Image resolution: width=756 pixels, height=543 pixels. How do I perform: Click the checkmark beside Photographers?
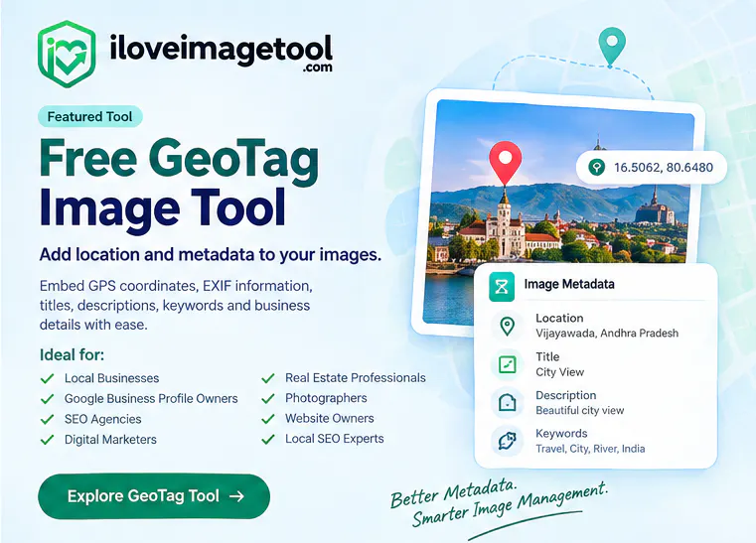click(x=268, y=398)
